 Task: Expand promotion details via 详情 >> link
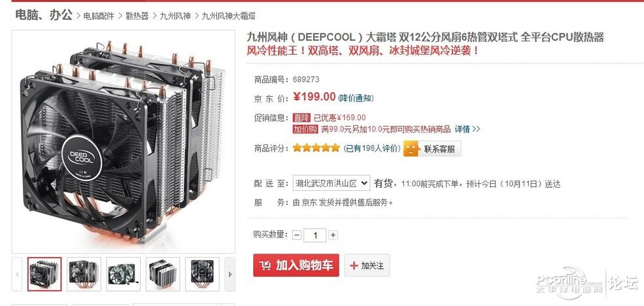click(x=467, y=129)
